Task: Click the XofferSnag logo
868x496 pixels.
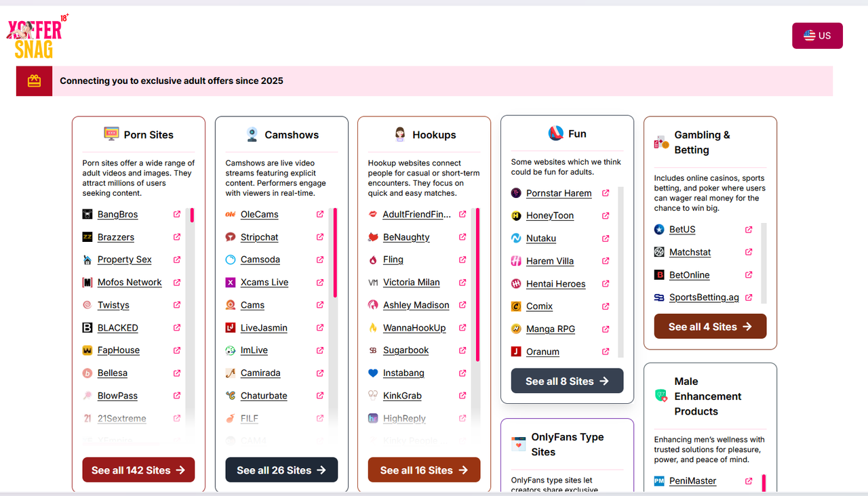Action: 37,37
